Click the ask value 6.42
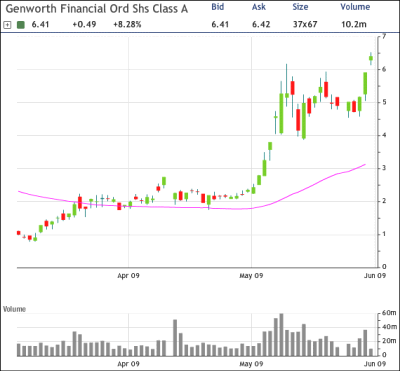400x371 pixels. coord(262,25)
